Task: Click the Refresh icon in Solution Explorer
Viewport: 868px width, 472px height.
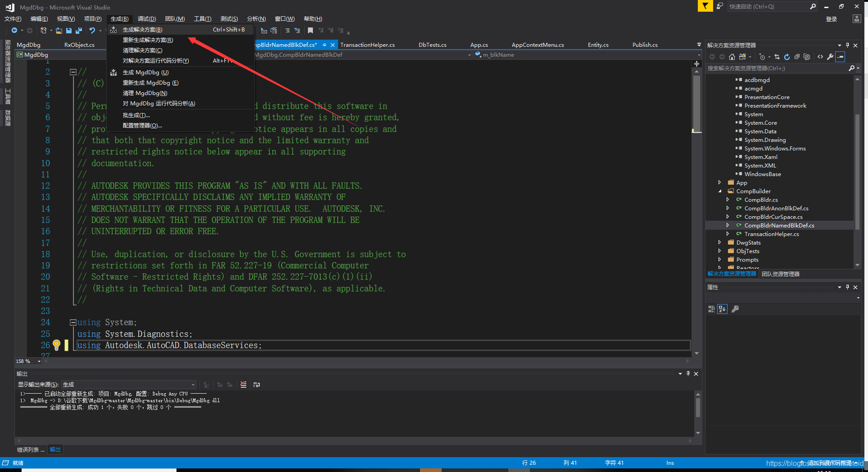Action: pyautogui.click(x=787, y=57)
